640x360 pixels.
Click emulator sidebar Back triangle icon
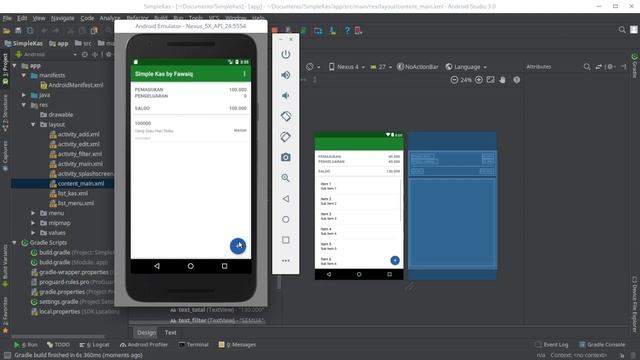coord(286,199)
